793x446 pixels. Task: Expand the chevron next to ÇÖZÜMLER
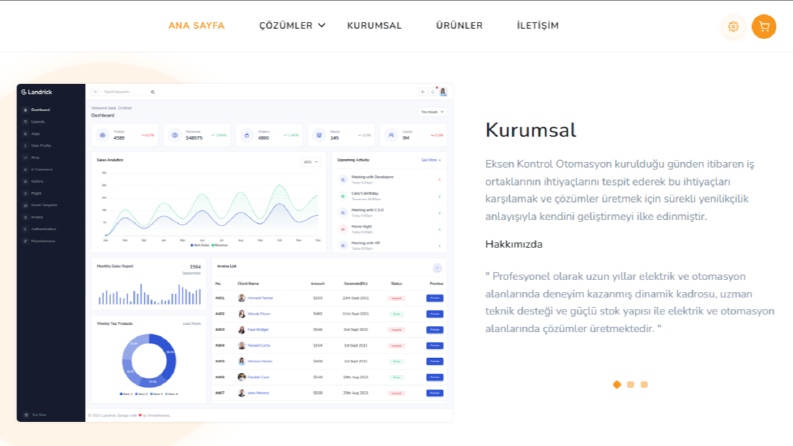point(322,25)
